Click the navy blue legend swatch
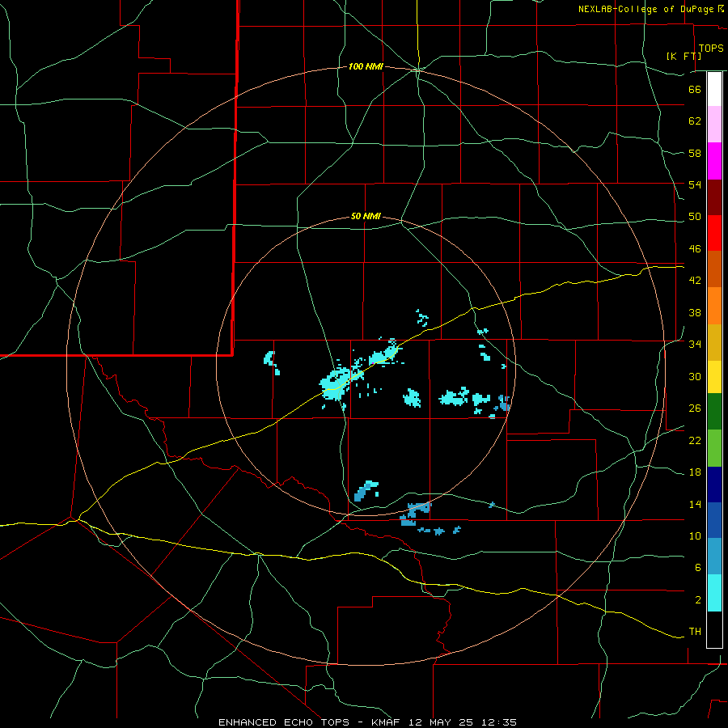Screen dimensions: 728x728 coord(714,485)
